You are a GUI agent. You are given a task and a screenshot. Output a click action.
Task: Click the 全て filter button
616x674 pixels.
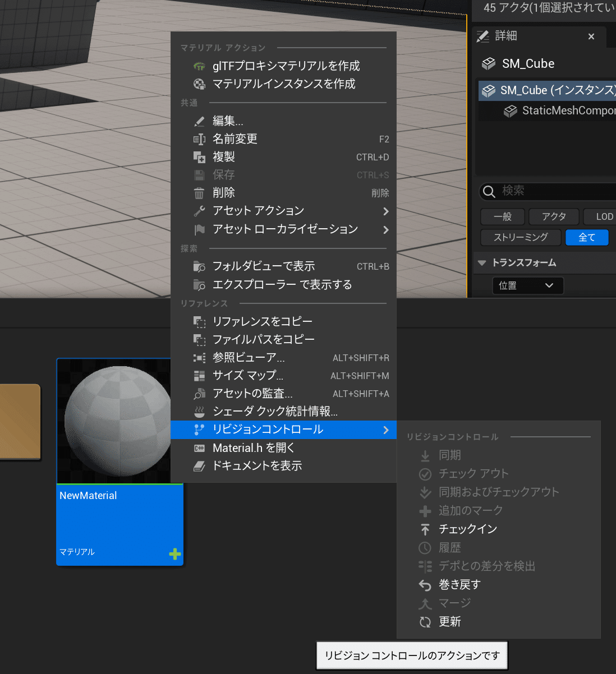point(587,237)
